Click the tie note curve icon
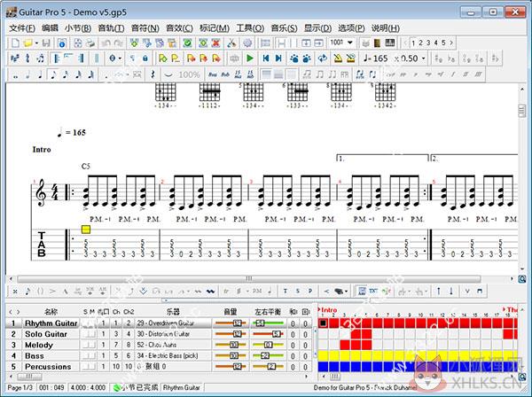 pos(168,74)
